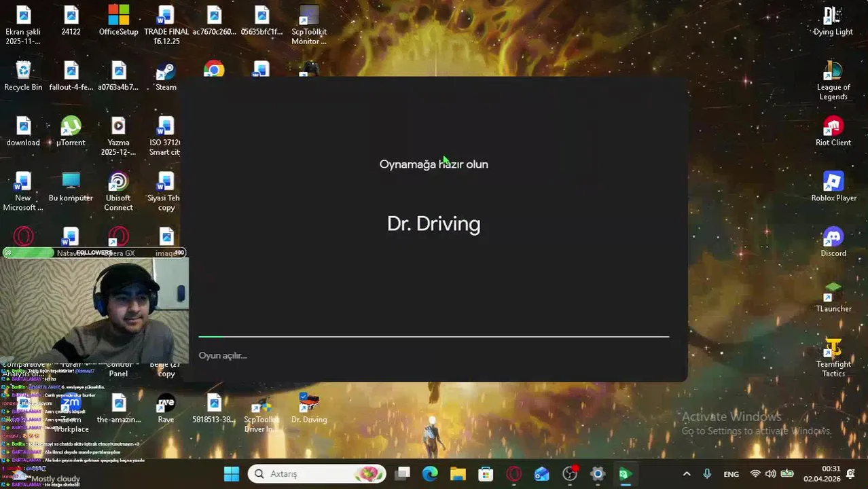Open Microsoft Store from the taskbar
The image size is (868, 489).
pyautogui.click(x=486, y=474)
